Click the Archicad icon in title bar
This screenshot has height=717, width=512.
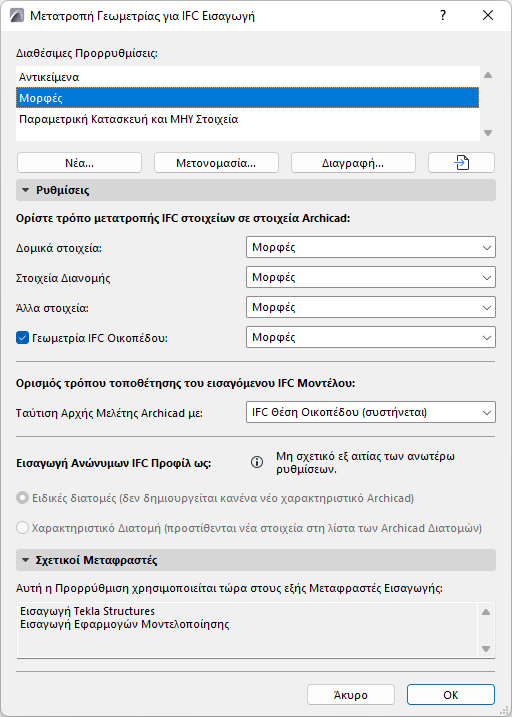pos(16,16)
